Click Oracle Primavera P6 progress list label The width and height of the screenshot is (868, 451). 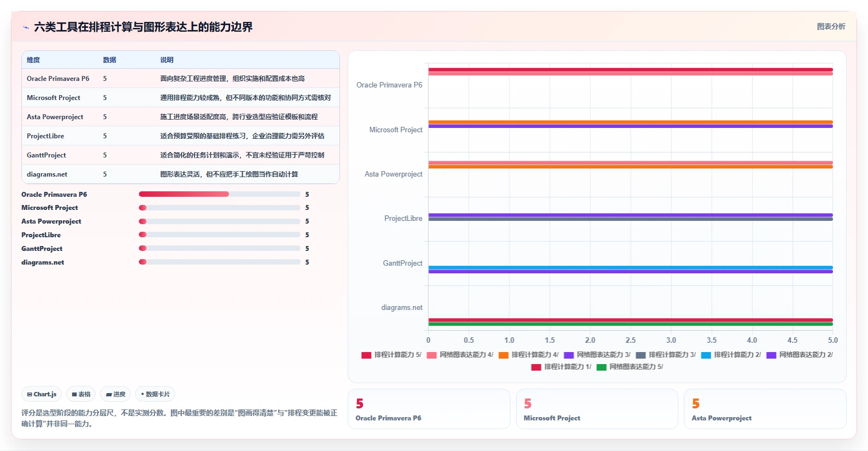coord(54,195)
